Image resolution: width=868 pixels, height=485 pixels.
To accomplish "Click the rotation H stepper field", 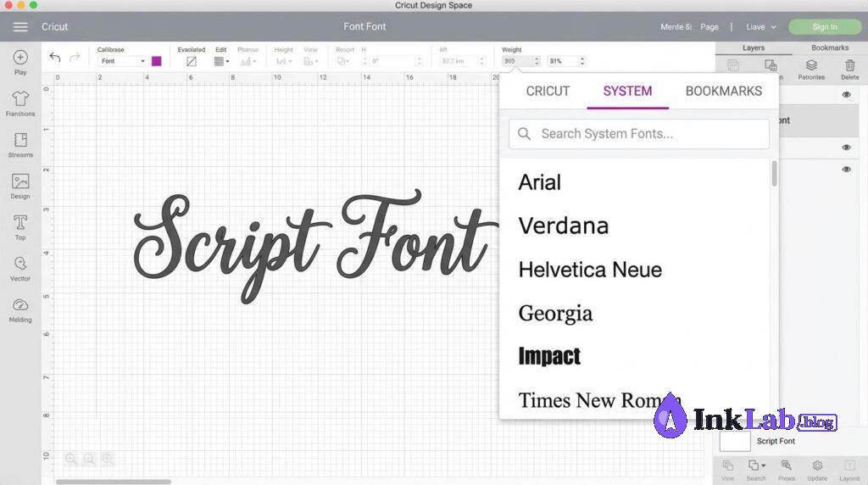I will coord(393,61).
